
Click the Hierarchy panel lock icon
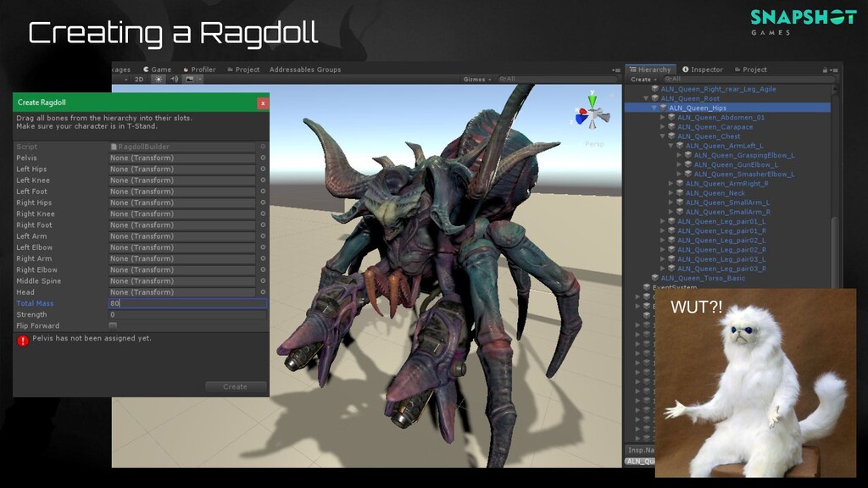824,69
